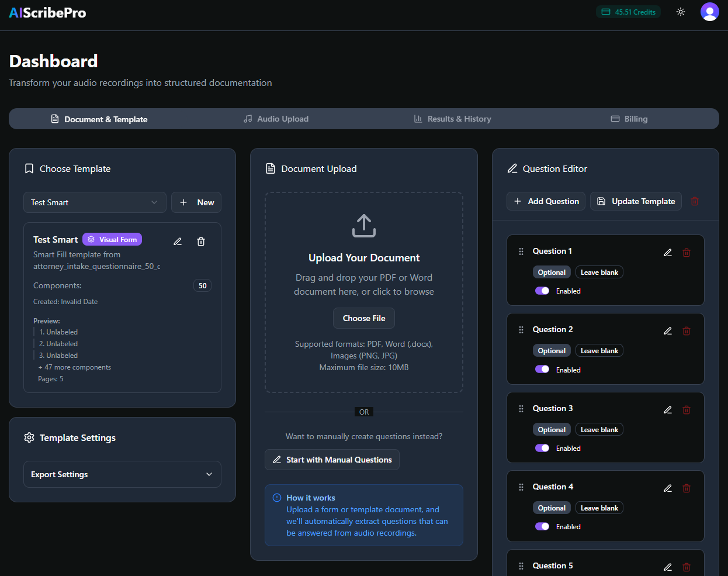Click the Template Settings gear icon

[x=29, y=437]
